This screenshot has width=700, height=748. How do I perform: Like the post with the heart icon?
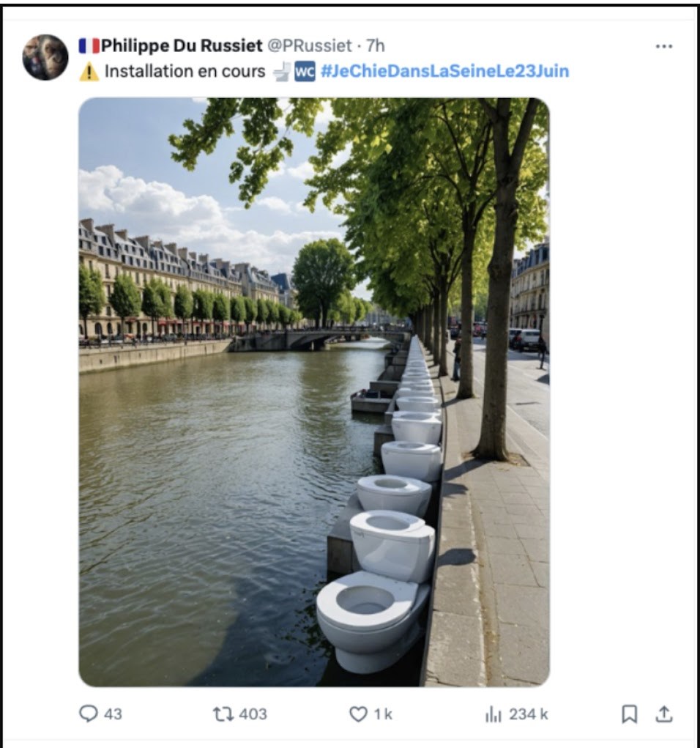coord(358,714)
